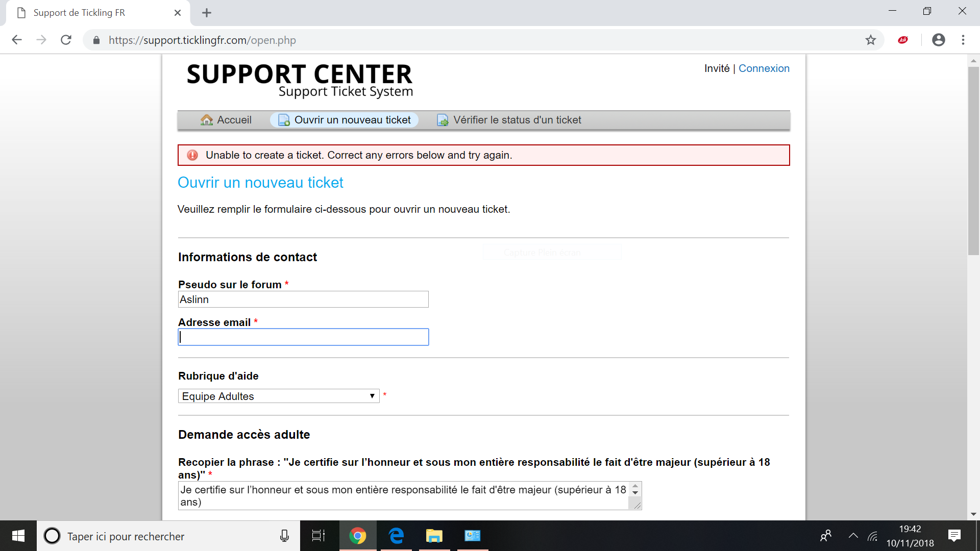Reload the current page
The width and height of the screenshot is (980, 551).
tap(66, 40)
